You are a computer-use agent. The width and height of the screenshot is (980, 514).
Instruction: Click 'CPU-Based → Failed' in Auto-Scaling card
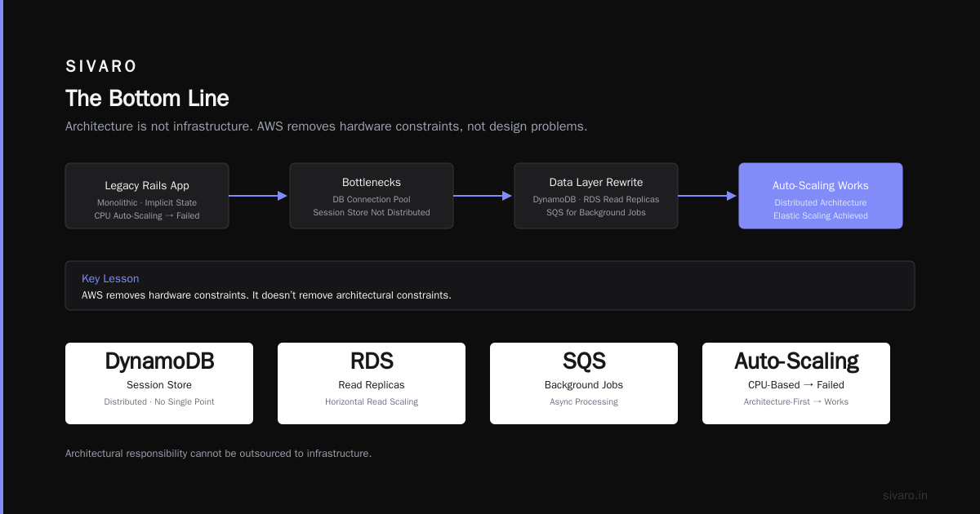click(x=796, y=385)
